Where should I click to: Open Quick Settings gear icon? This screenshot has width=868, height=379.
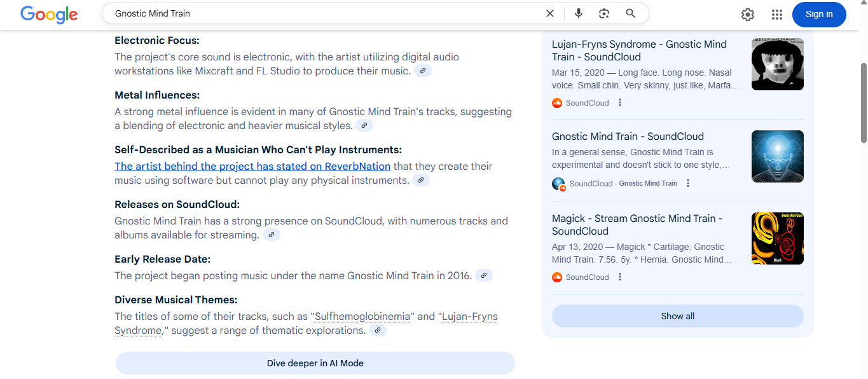coord(748,15)
